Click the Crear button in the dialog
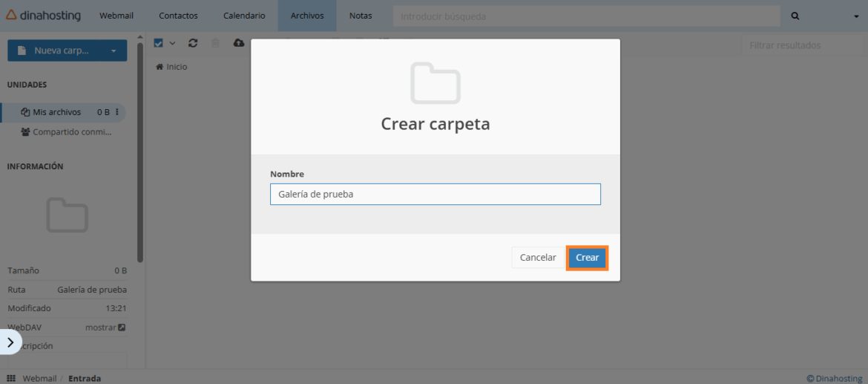The image size is (868, 384). [x=588, y=258]
